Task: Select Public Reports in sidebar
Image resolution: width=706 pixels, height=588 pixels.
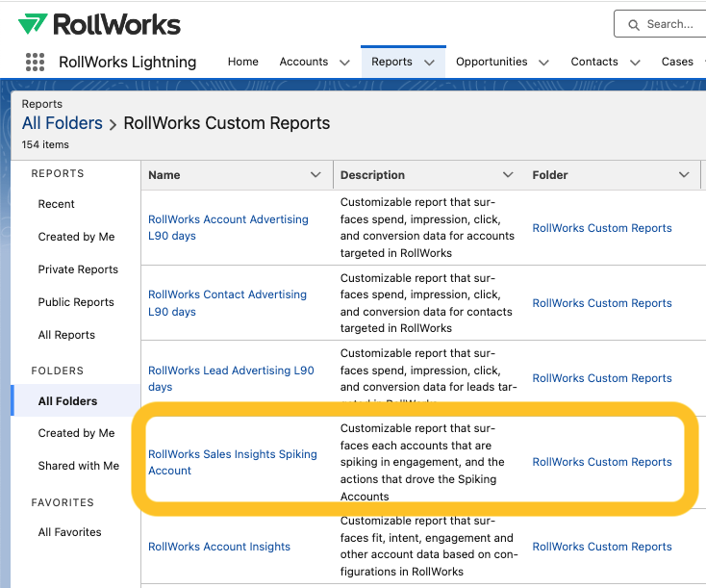Action: [x=76, y=302]
